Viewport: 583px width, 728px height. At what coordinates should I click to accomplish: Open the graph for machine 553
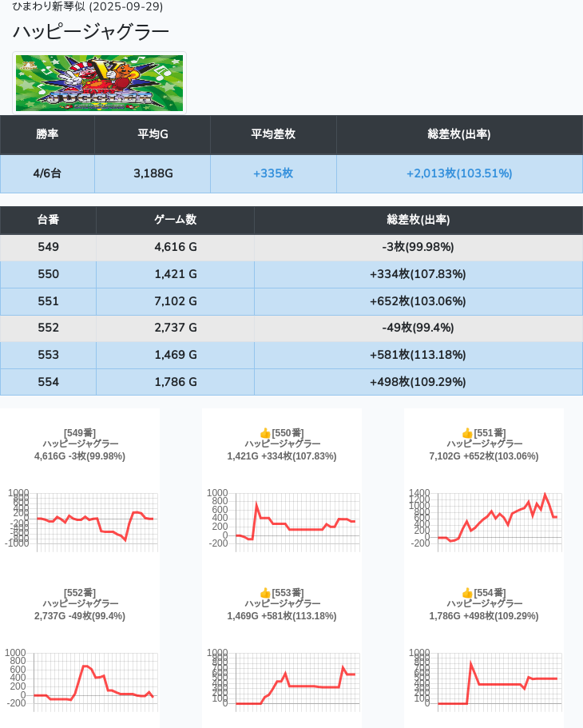[x=282, y=679]
